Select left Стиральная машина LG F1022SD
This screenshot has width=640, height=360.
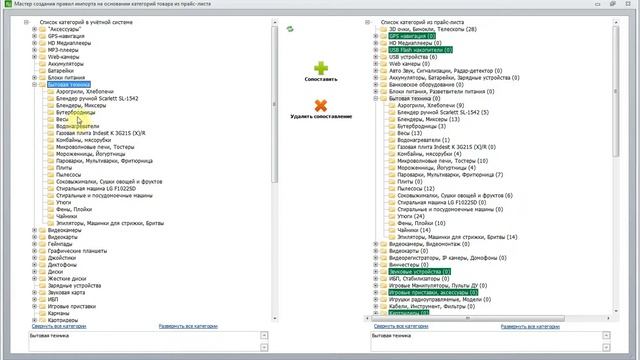tap(96, 189)
